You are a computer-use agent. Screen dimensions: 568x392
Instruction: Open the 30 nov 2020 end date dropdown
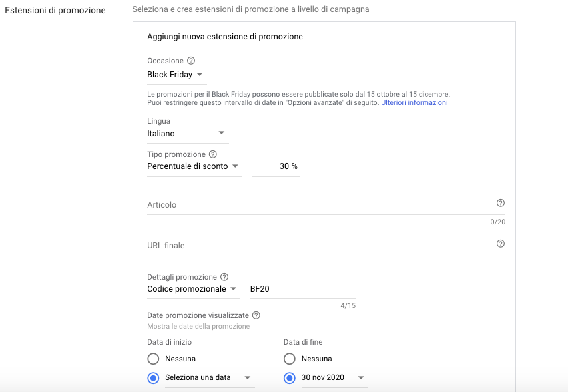[x=334, y=378]
